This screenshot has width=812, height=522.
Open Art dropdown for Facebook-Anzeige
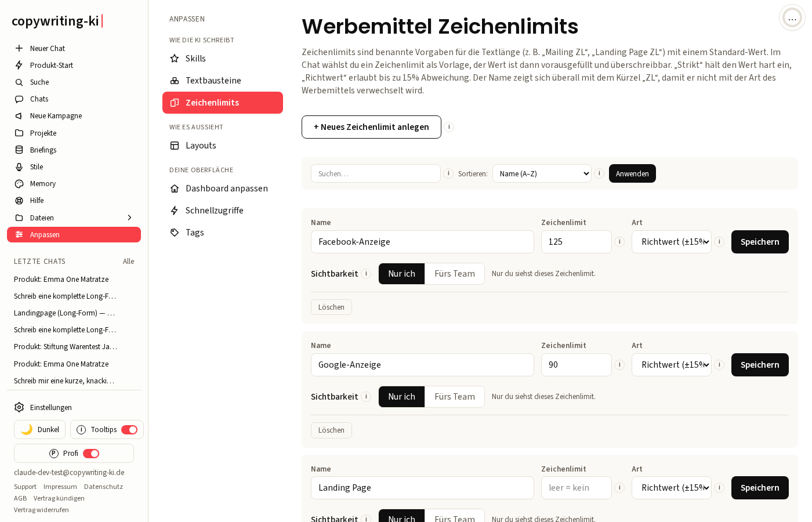pos(672,242)
